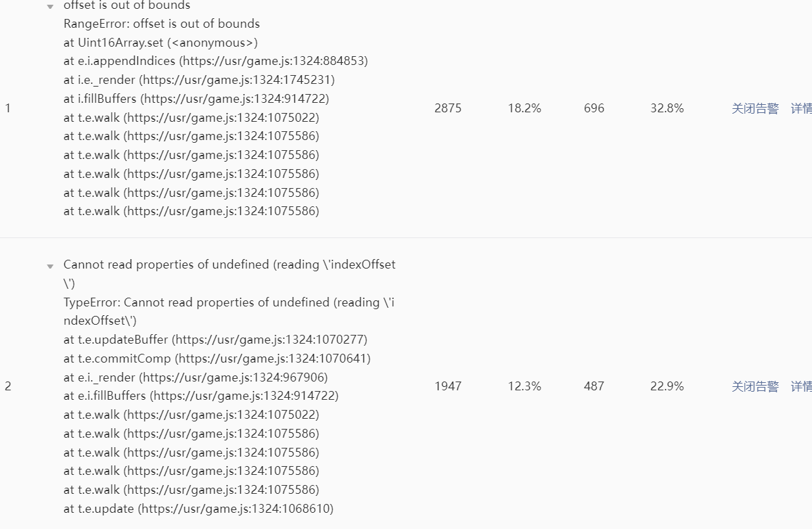812x529 pixels.
Task: Select the user count 696
Action: 594,108
